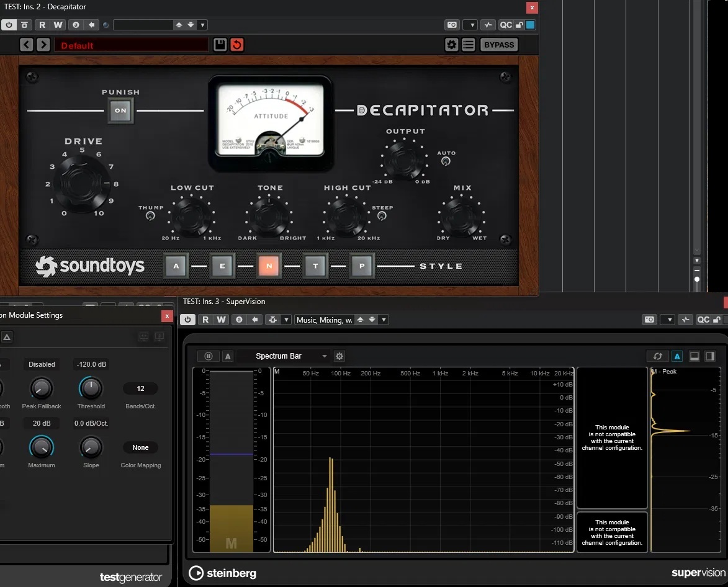Enable Write automation in SuperVision window
The image size is (728, 587).
pyautogui.click(x=221, y=320)
